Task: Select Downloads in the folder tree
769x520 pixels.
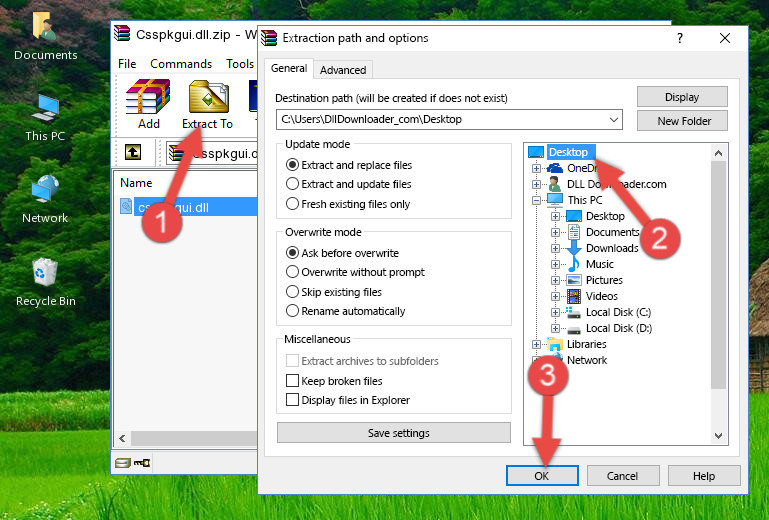Action: coord(612,248)
